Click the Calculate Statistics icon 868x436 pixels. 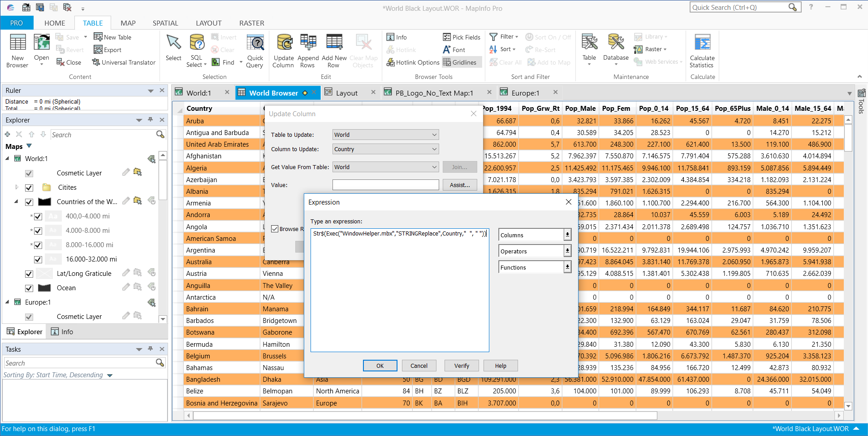coord(702,49)
